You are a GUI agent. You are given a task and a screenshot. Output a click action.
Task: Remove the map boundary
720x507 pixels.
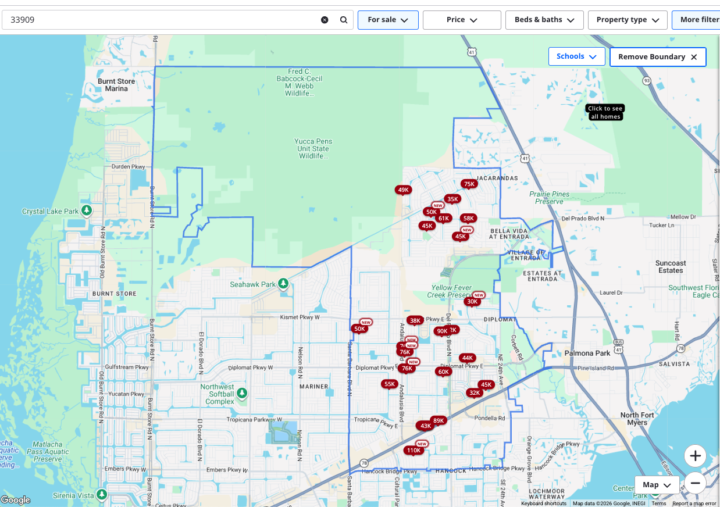[658, 56]
